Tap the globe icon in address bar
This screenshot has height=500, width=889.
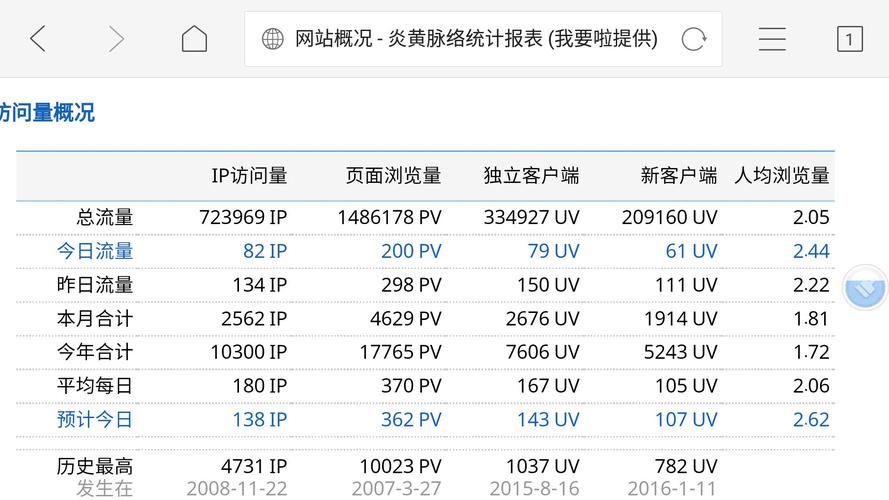[x=272, y=39]
